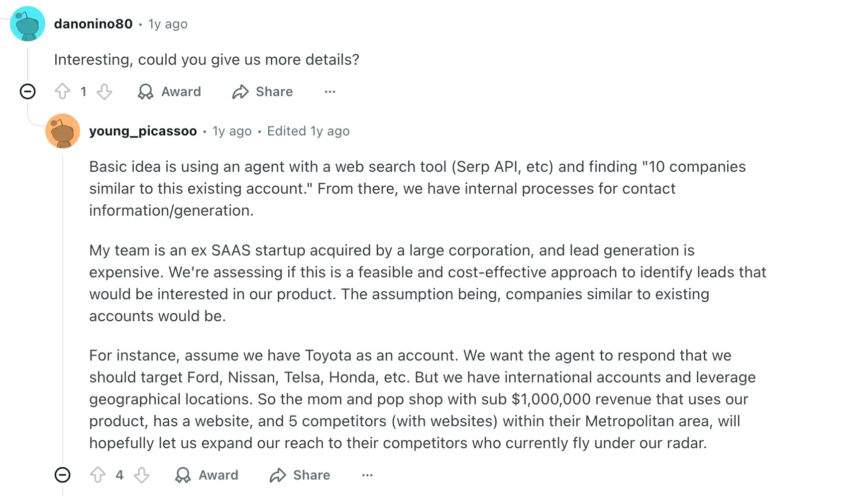Image resolution: width=868 pixels, height=496 pixels.
Task: Click danonino80's teal avatar
Action: coord(28,24)
